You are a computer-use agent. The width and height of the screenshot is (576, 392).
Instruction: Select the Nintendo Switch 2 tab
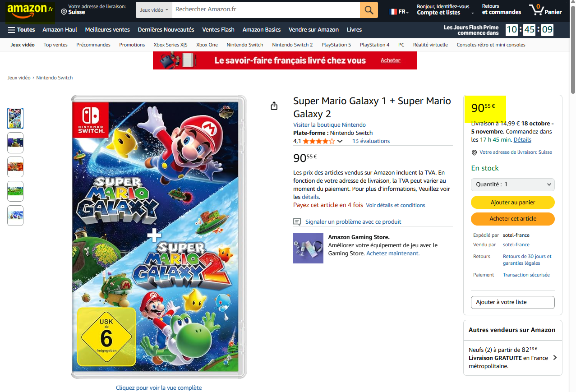point(292,45)
